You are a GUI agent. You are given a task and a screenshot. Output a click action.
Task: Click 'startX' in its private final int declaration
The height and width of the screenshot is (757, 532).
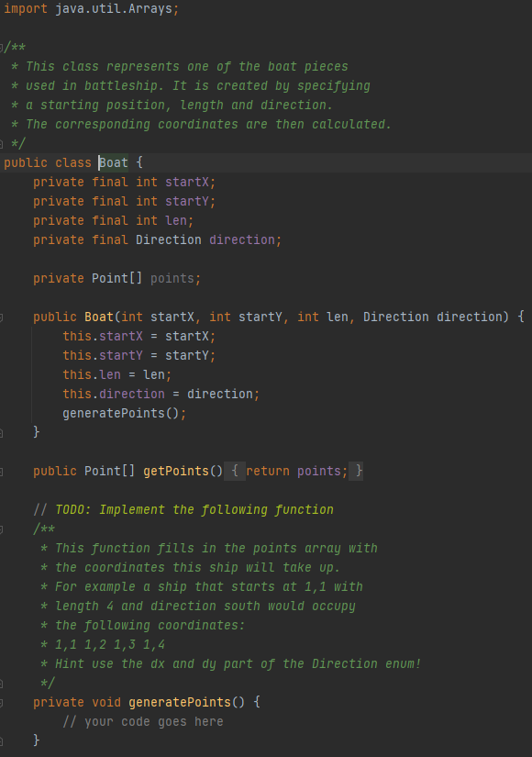pyautogui.click(x=187, y=182)
